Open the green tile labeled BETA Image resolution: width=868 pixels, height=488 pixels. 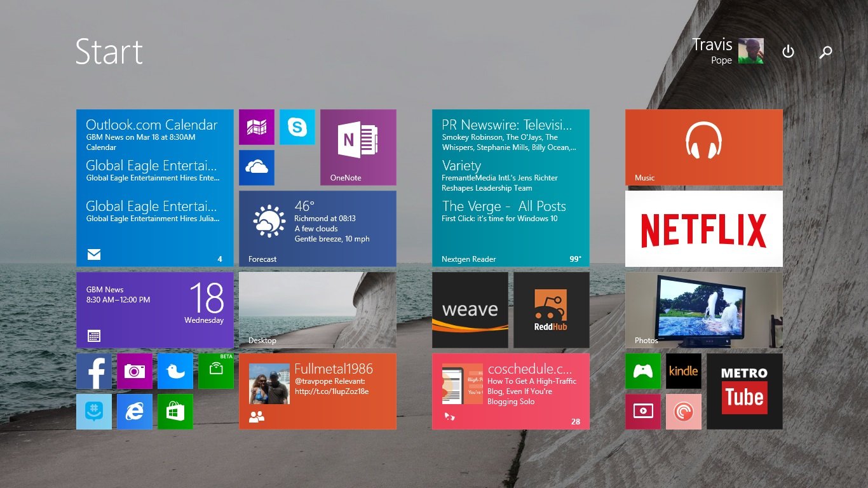coord(216,371)
